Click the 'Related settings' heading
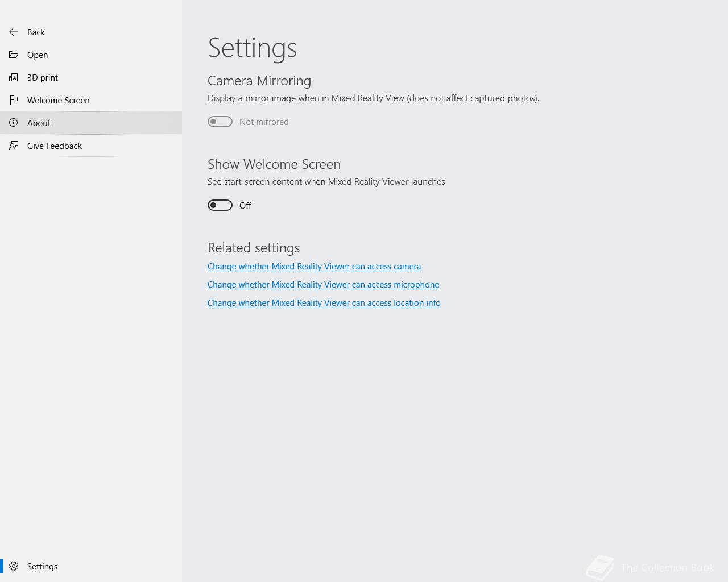 254,248
